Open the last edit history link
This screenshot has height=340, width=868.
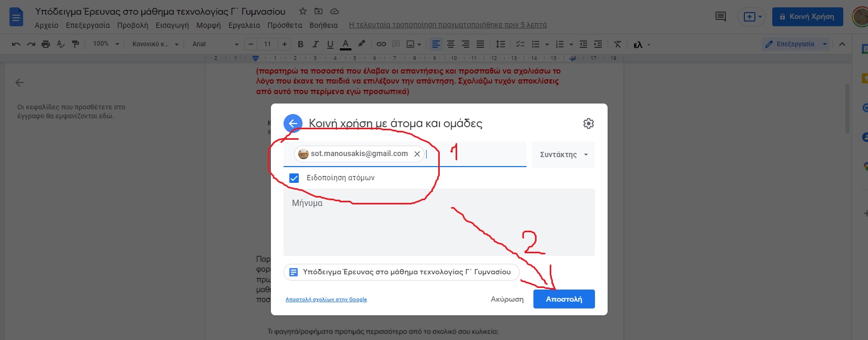click(448, 25)
